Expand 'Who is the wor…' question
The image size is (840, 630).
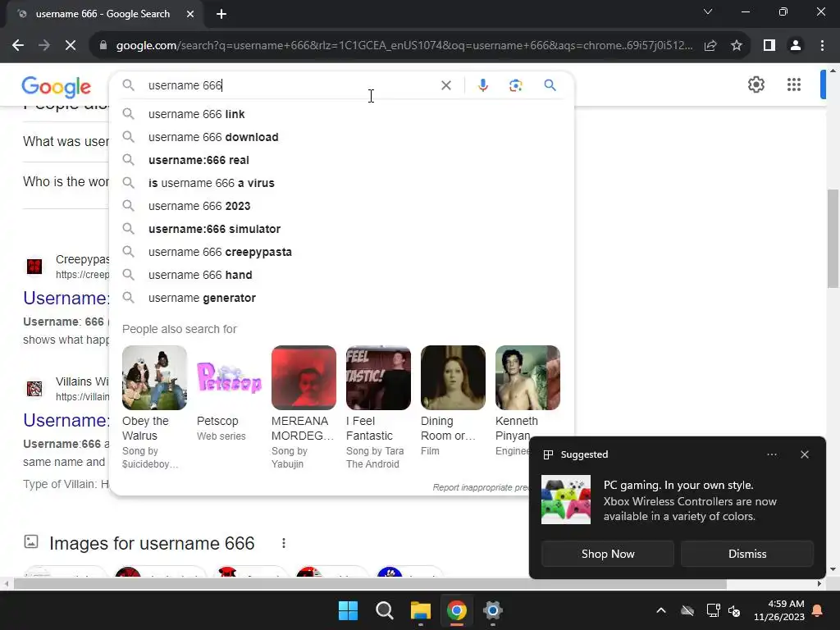click(66, 181)
